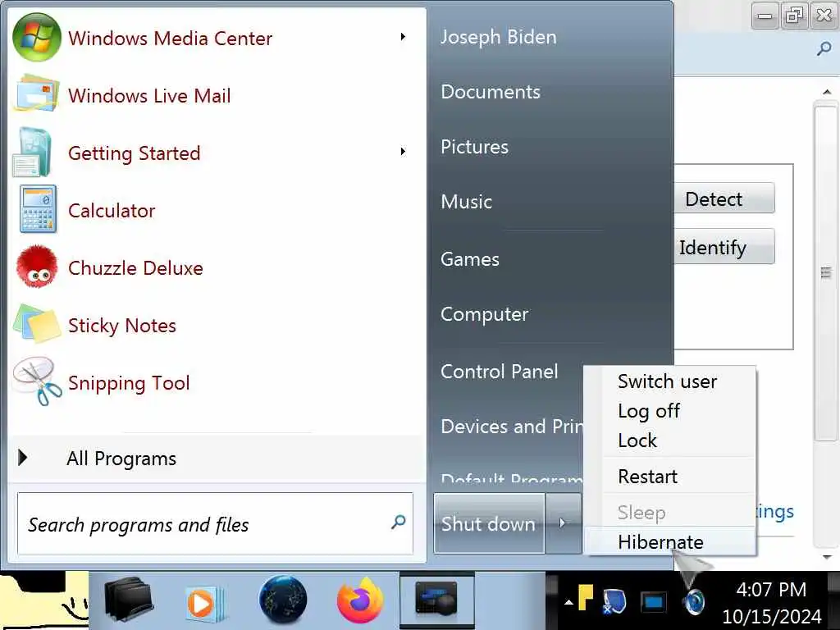Click Chuzzle Deluxe text label
This screenshot has height=630, width=840.
135,268
